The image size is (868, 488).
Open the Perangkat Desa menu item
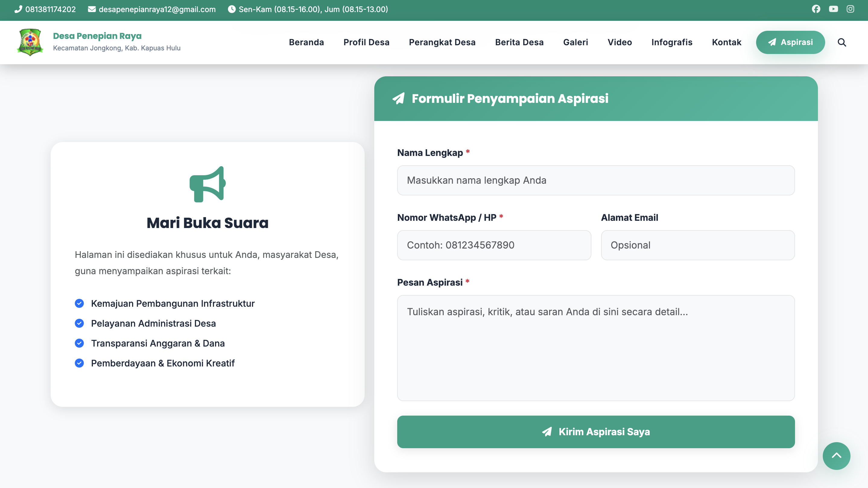point(442,42)
